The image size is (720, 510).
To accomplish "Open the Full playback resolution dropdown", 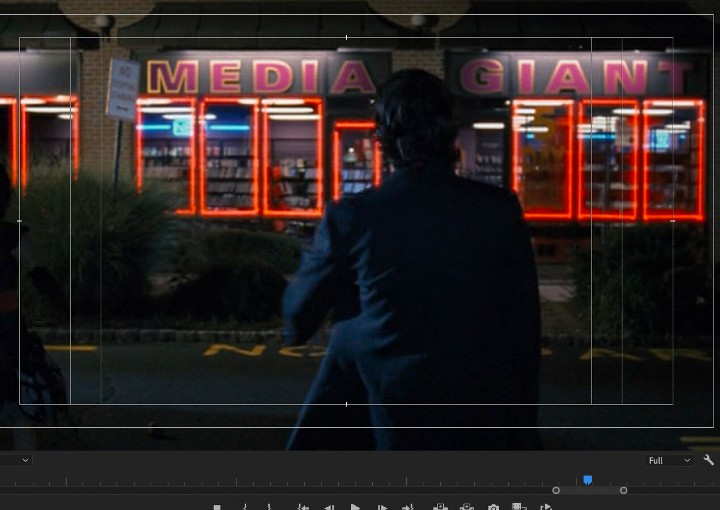I will pos(669,460).
